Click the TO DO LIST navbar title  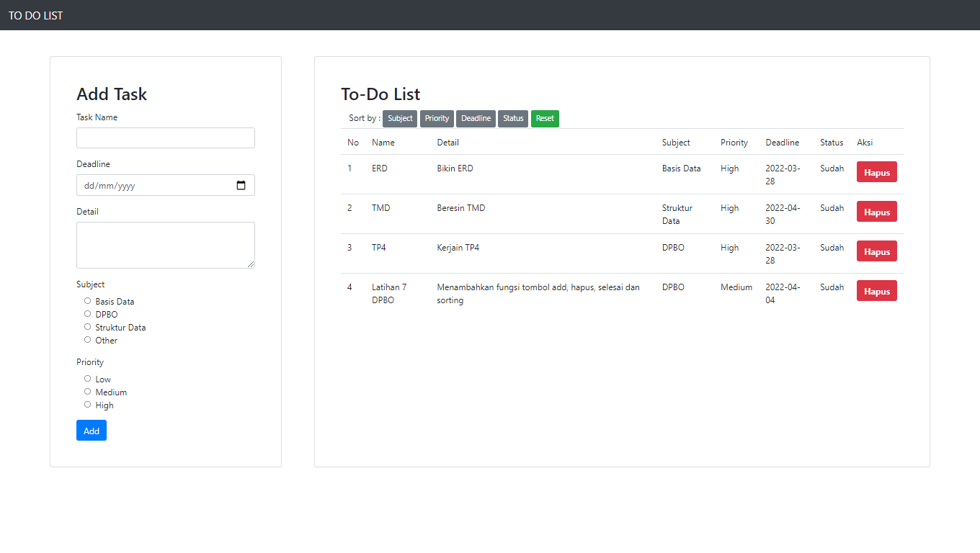click(35, 14)
